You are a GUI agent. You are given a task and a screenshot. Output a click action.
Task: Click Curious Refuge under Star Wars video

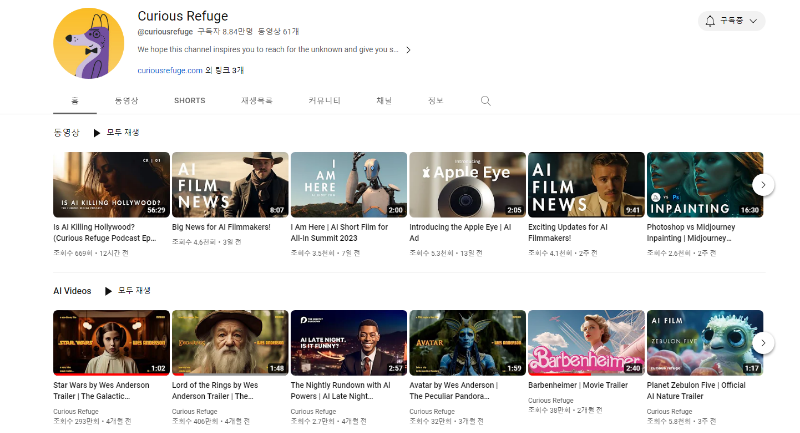click(76, 411)
